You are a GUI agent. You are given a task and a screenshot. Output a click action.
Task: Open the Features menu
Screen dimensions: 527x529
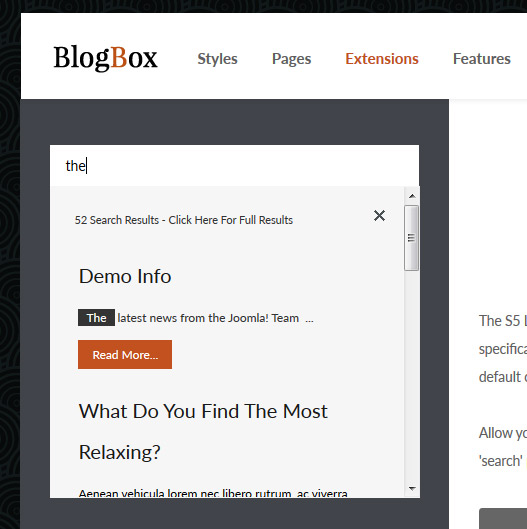click(x=481, y=59)
